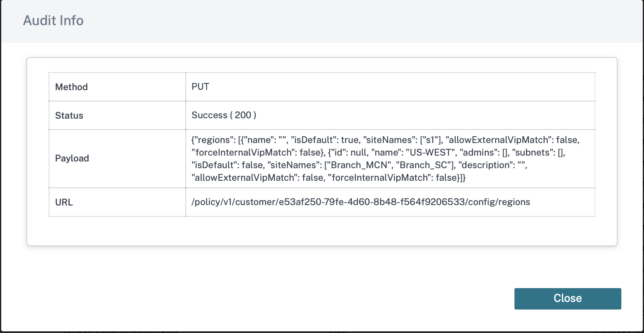
Task: Select the 'Status' row label
Action: [x=69, y=115]
